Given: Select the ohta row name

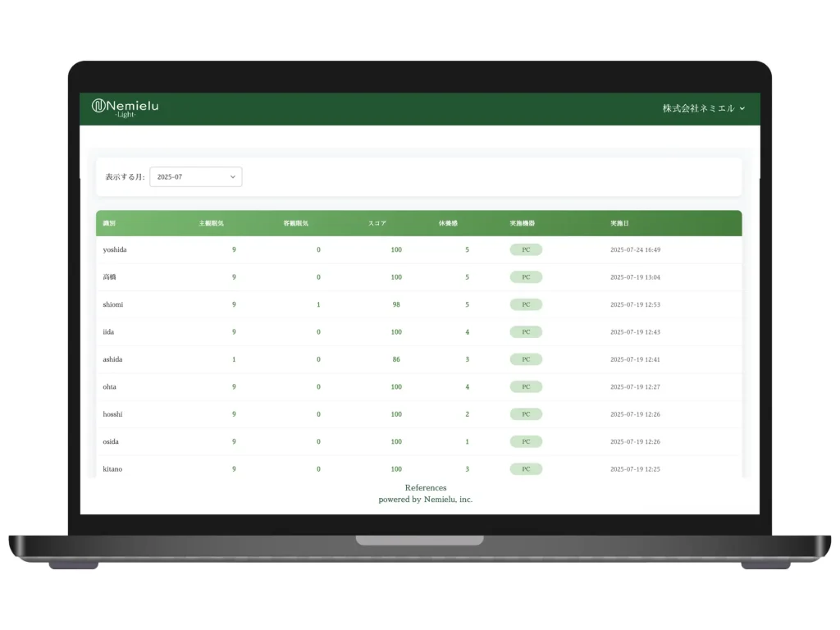Looking at the screenshot, I should (109, 386).
